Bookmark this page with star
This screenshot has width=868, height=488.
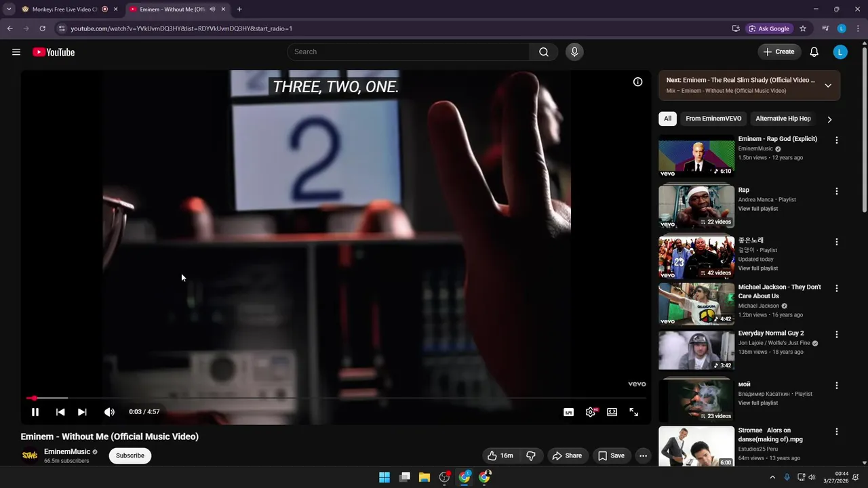[x=803, y=28]
